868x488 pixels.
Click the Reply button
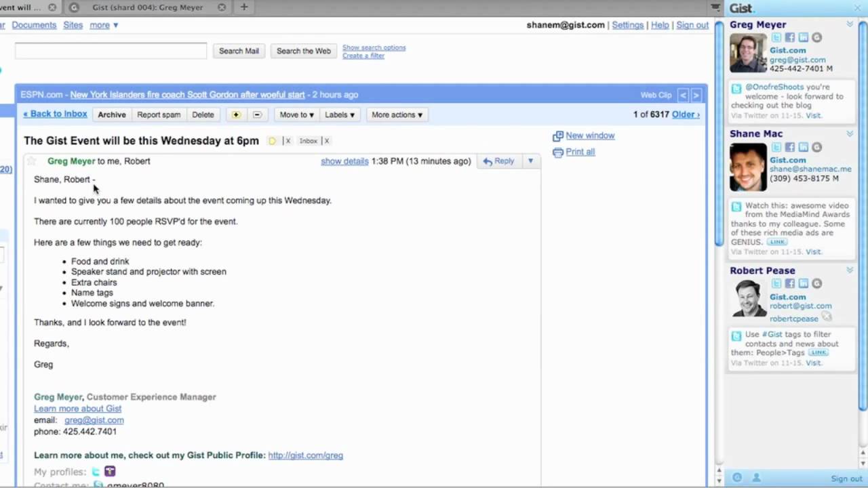coord(498,161)
